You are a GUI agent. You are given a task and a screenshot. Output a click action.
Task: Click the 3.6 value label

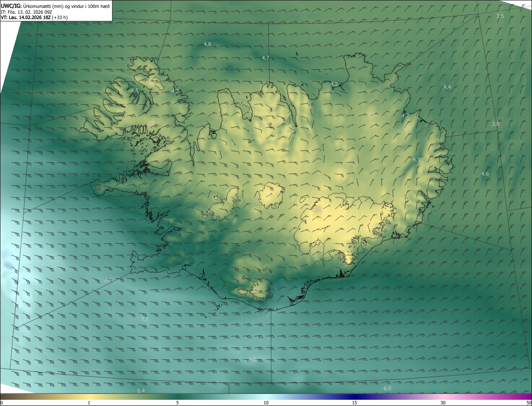[500, 16]
